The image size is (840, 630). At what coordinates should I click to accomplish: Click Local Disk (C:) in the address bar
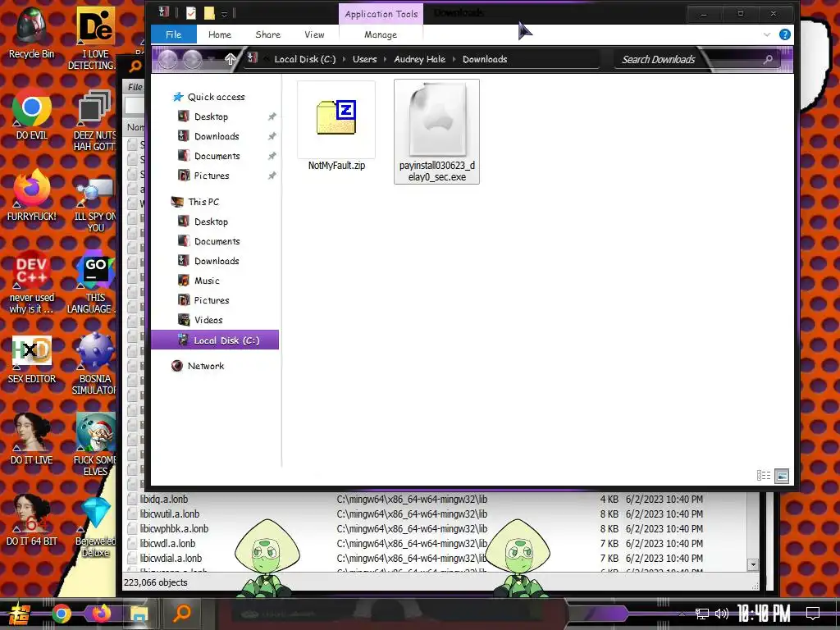tap(305, 59)
